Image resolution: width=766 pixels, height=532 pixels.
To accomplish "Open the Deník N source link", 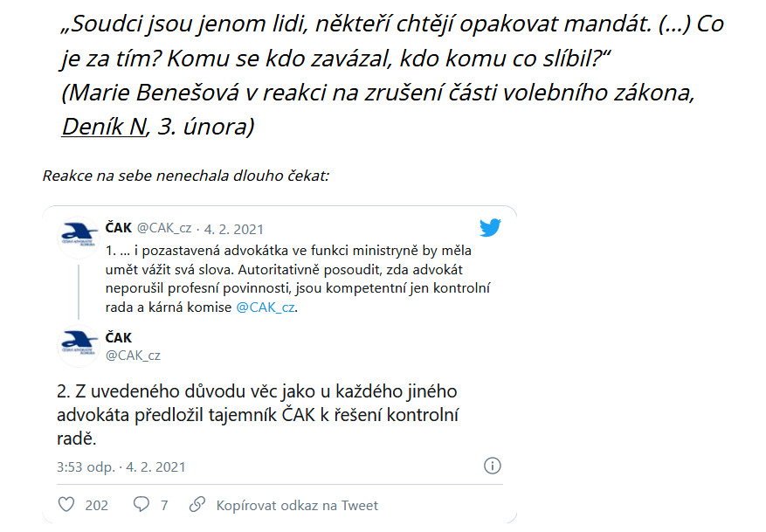I will click(x=104, y=127).
